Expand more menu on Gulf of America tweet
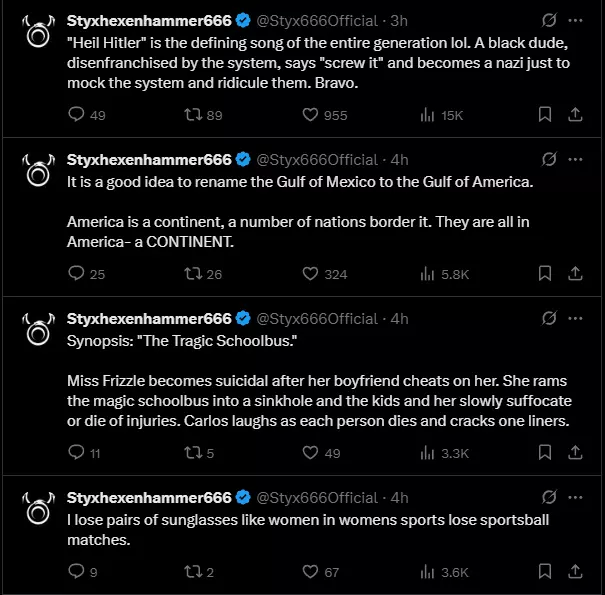This screenshot has height=595, width=605. click(x=575, y=159)
